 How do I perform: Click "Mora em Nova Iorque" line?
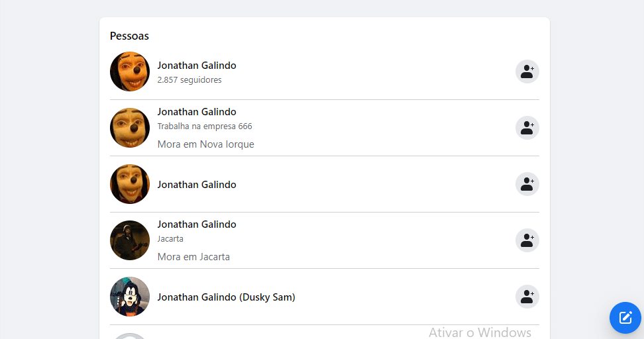205,144
